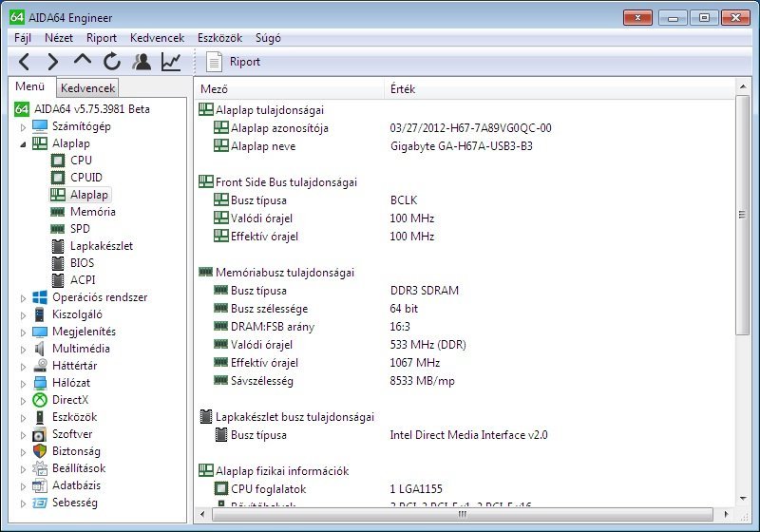760x532 pixels.
Task: Click the Memóriabusz tulajdonságai section header
Action: pos(285,273)
